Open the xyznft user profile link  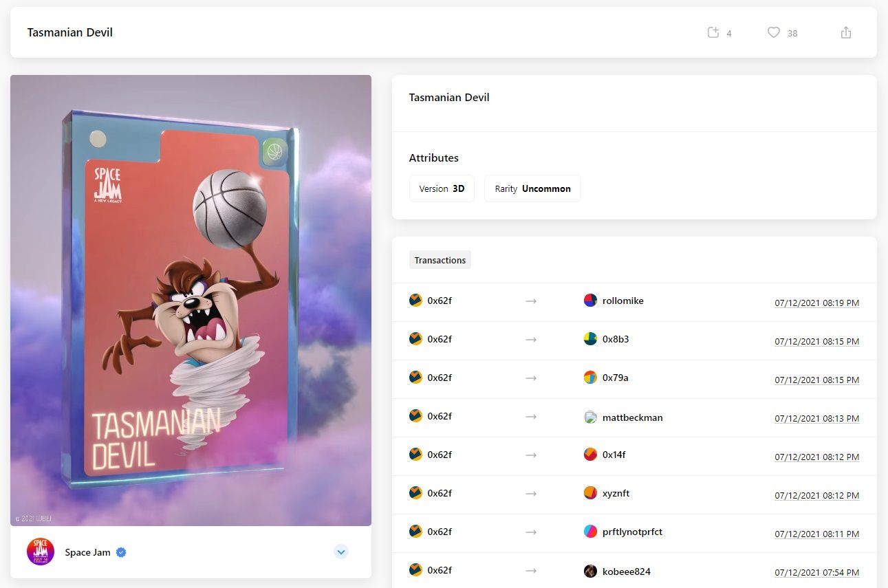[616, 493]
